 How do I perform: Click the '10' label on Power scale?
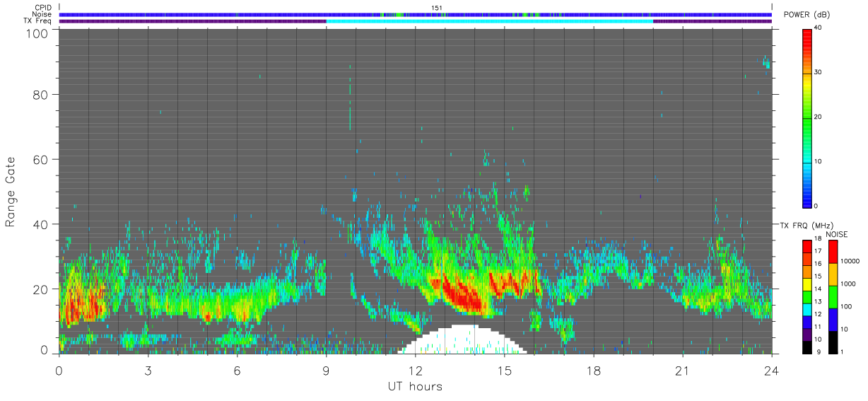click(x=818, y=161)
